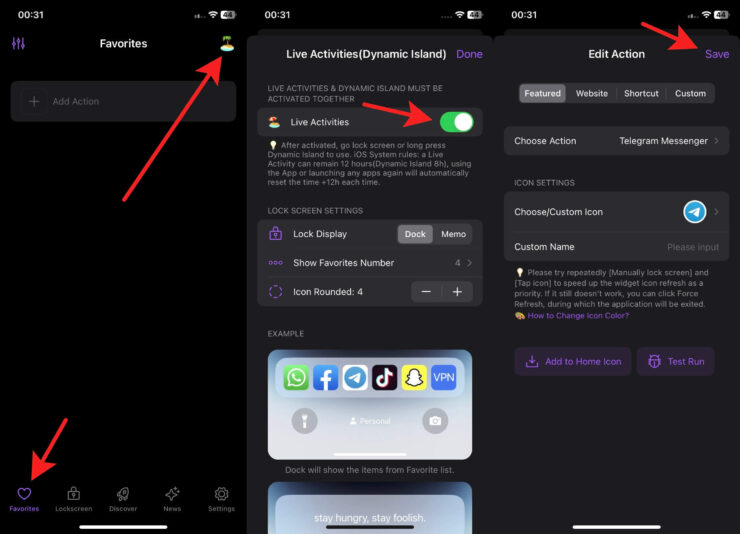This screenshot has width=740, height=534.
Task: Open the Telegram Choose/Custom Icon picker
Action: tap(696, 212)
